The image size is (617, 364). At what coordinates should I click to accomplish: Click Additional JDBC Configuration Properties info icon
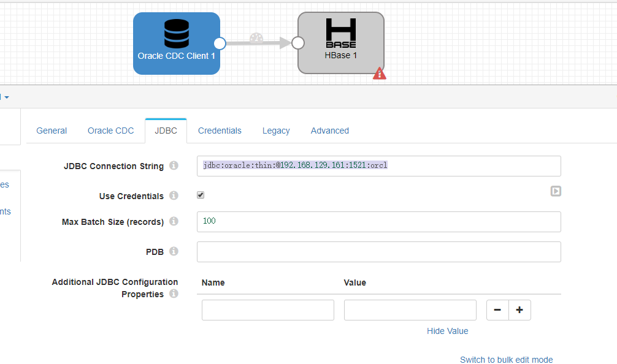tap(174, 294)
